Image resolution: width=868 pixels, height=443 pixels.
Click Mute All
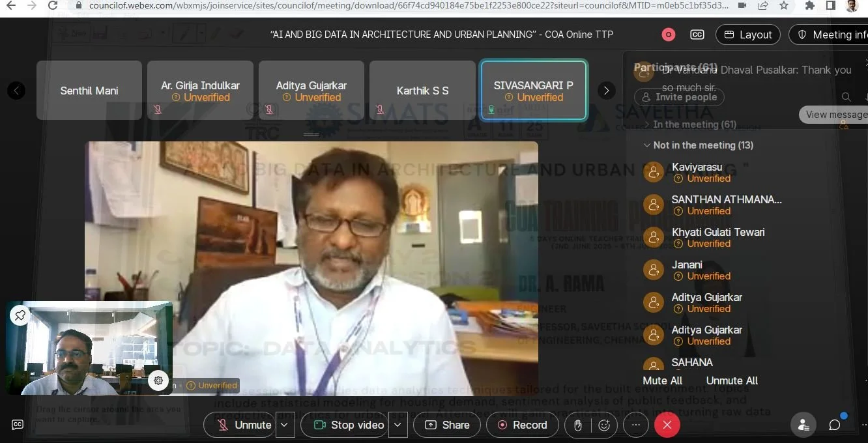662,380
